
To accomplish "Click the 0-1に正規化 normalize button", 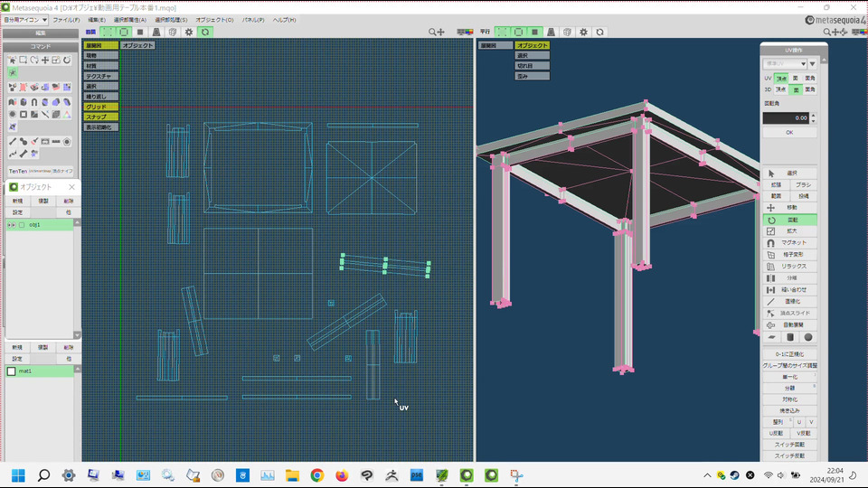I will pyautogui.click(x=789, y=354).
